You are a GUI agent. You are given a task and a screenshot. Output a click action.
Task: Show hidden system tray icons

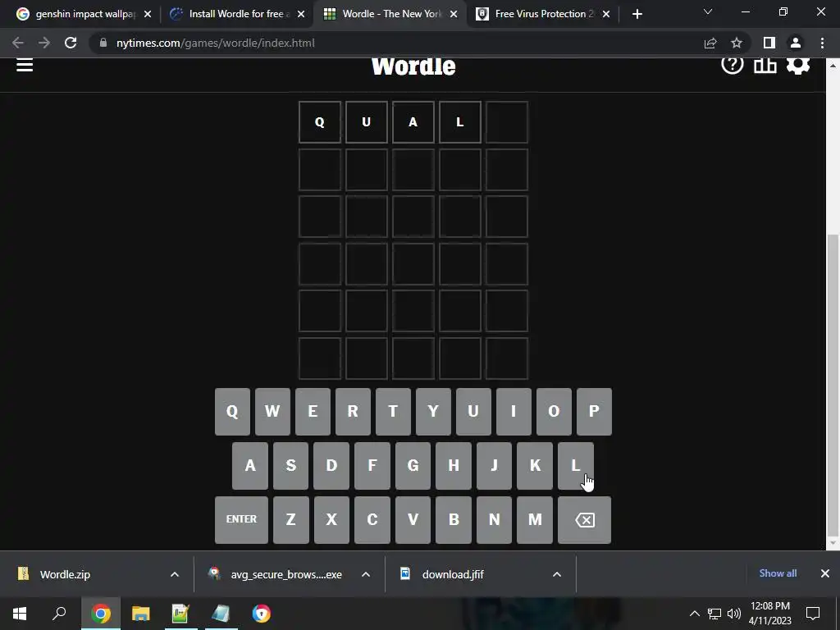coord(694,614)
